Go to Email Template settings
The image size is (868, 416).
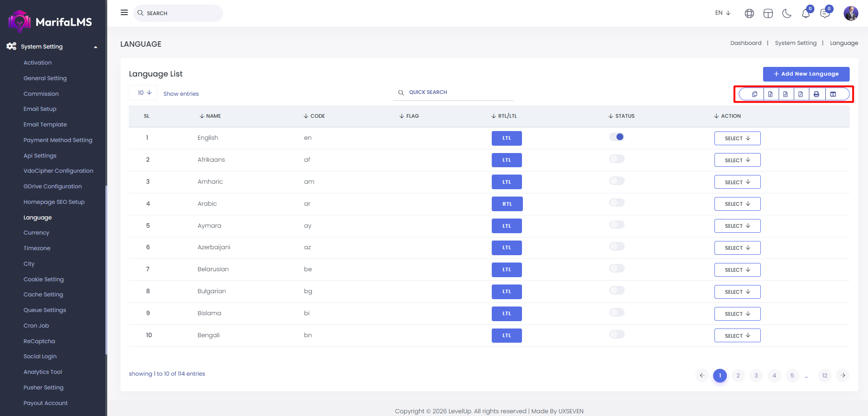45,125
